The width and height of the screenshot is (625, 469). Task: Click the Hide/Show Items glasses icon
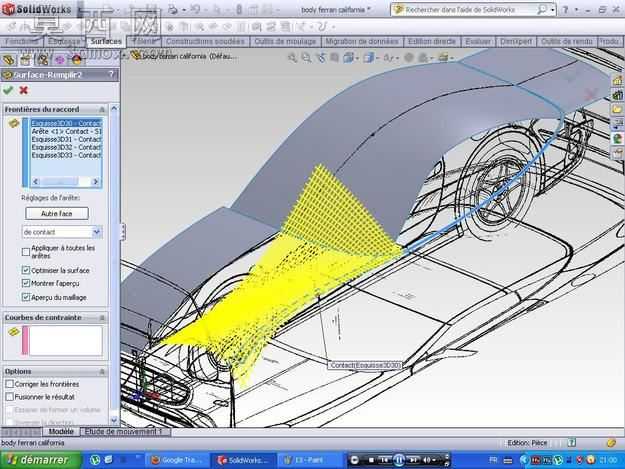tap(387, 58)
